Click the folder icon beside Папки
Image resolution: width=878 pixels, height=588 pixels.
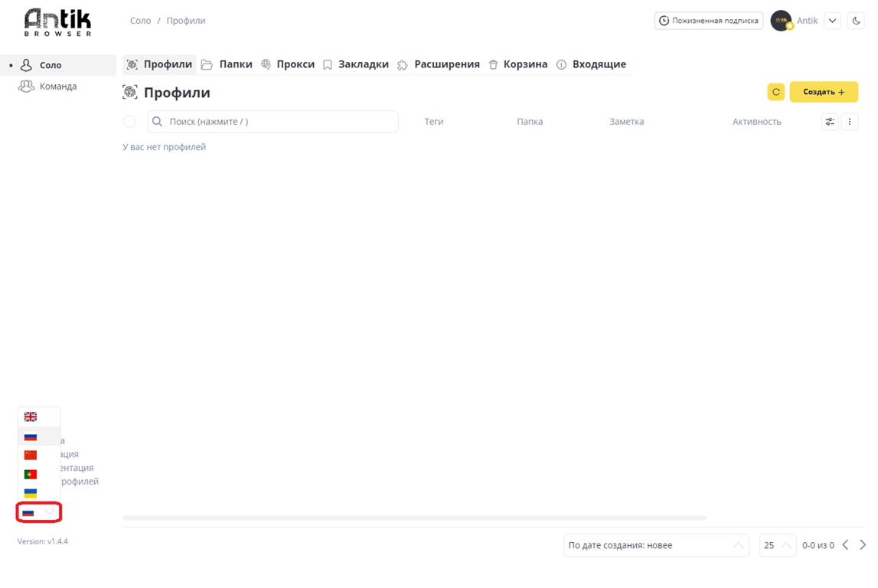tap(207, 65)
